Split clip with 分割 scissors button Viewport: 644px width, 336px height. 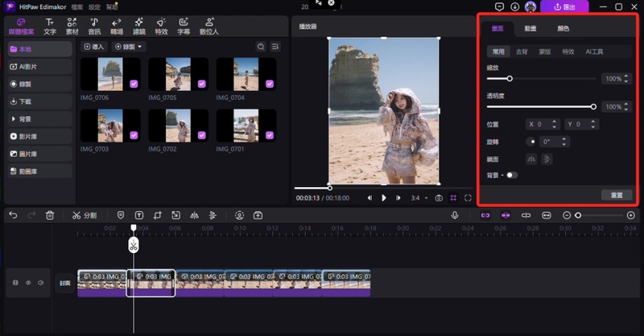point(85,215)
